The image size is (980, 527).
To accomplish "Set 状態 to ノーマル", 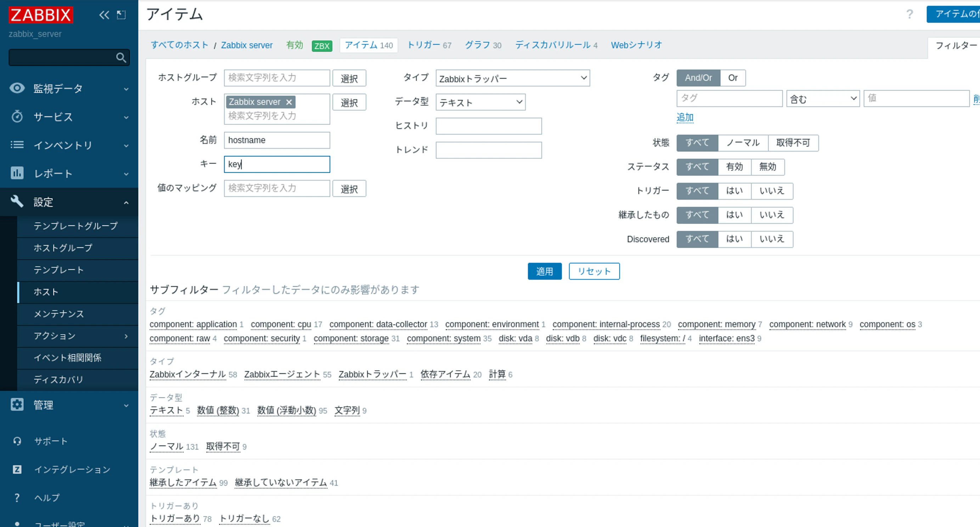I will point(743,143).
